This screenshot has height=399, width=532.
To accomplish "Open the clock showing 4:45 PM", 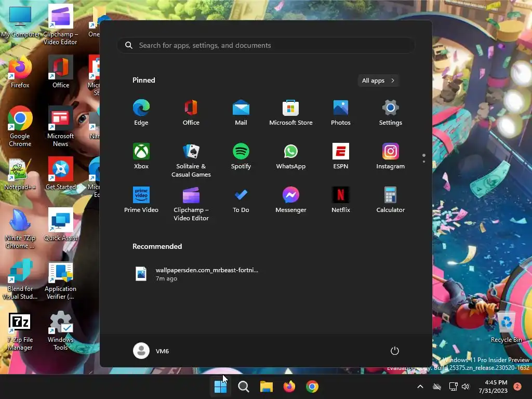I will pos(493,387).
